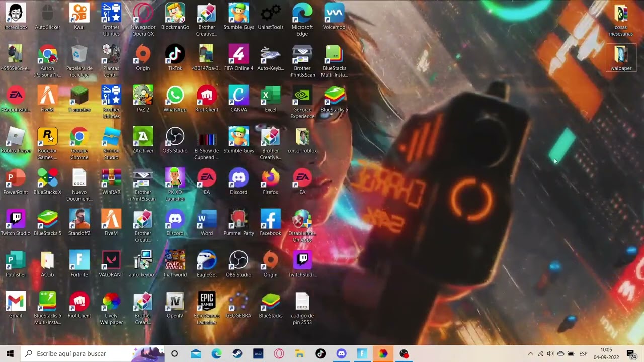Open the 'cosas inesesarias' desktop folder

click(621, 20)
